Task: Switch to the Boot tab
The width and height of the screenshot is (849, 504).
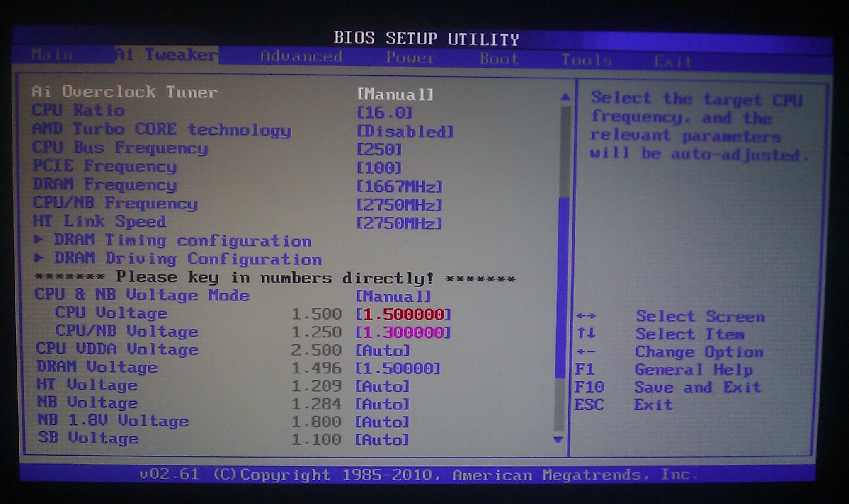Action: [x=499, y=59]
